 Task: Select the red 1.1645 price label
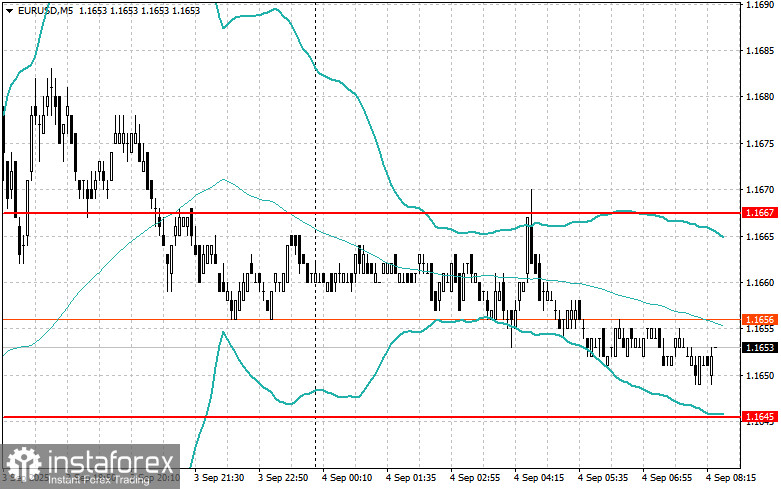760,417
